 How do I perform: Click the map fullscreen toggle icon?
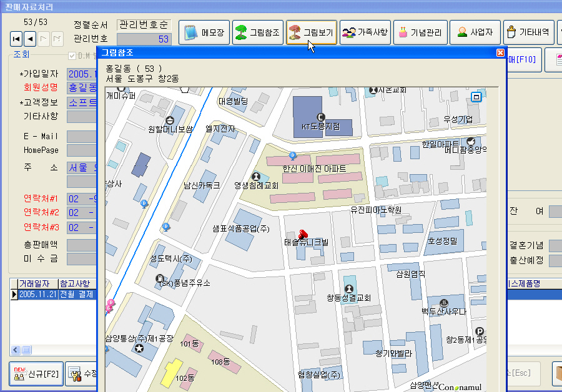(x=476, y=97)
